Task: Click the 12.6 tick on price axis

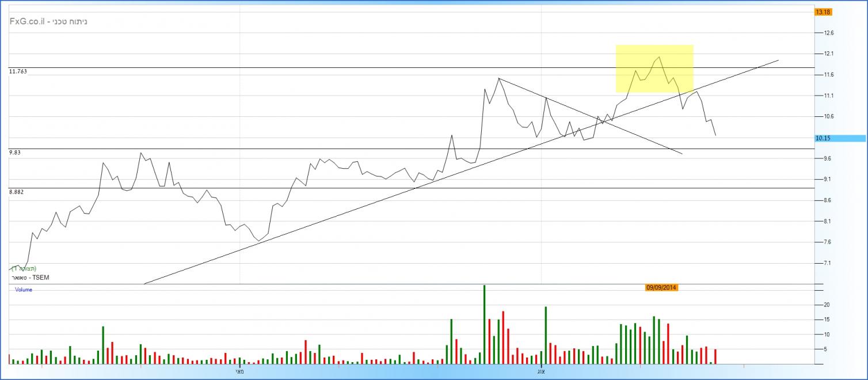Action: [x=829, y=33]
